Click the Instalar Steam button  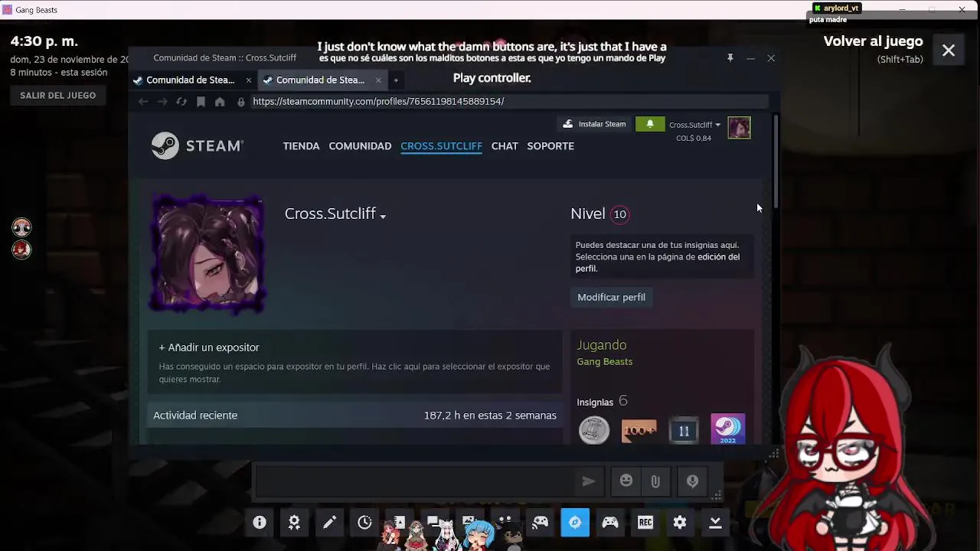click(595, 124)
